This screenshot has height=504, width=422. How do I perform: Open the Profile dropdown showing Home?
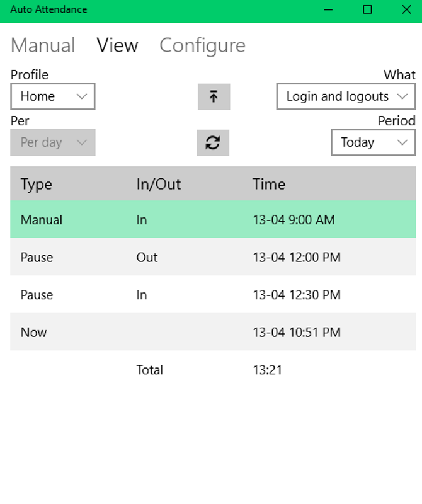53,97
